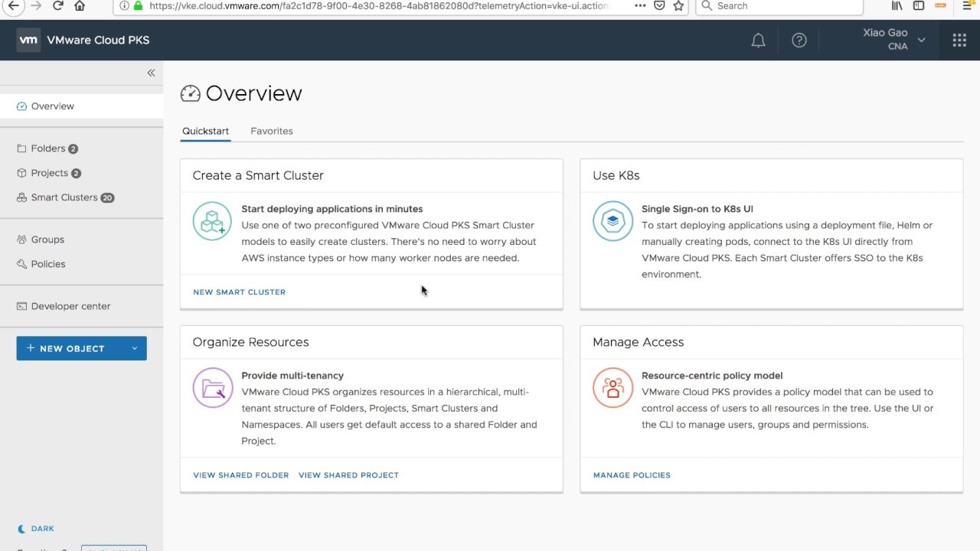
Task: Click the MANAGE POLICIES link
Action: (x=632, y=475)
